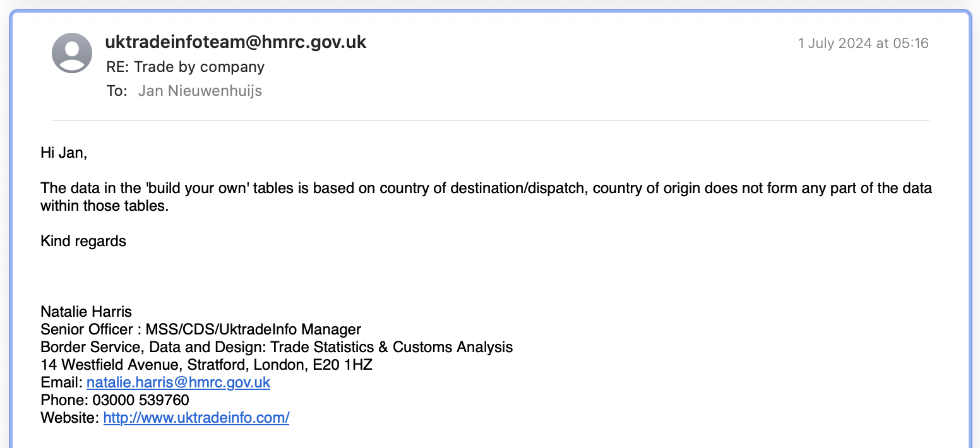Click the Email: label in signature

pos(62,382)
